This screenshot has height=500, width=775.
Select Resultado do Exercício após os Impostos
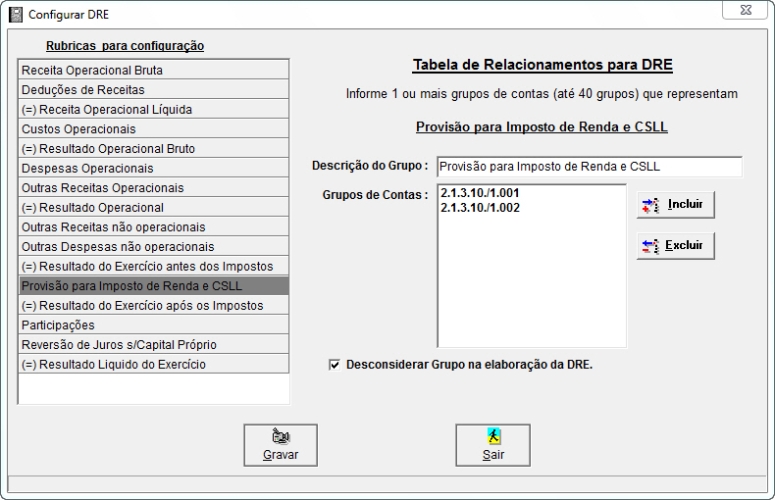(153, 305)
